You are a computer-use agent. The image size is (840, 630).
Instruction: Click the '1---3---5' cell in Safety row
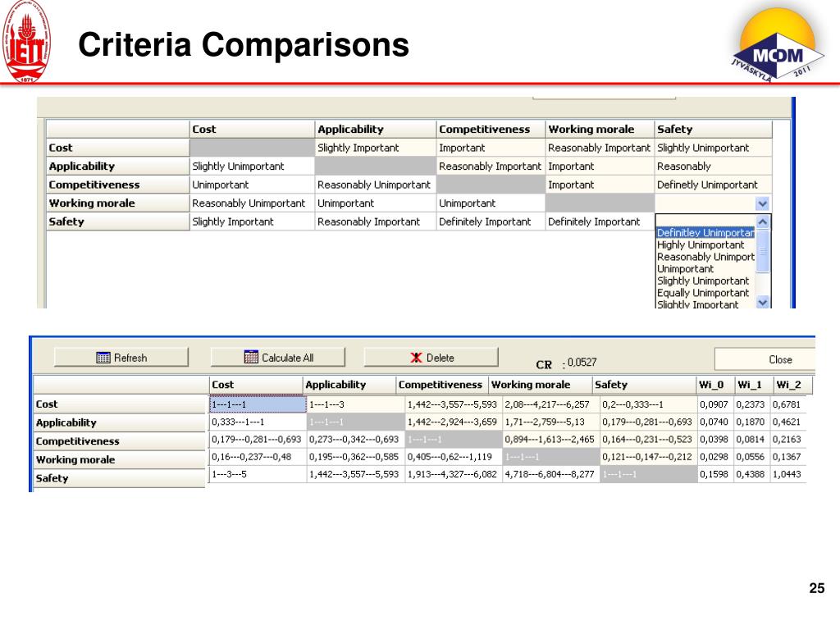(x=258, y=475)
